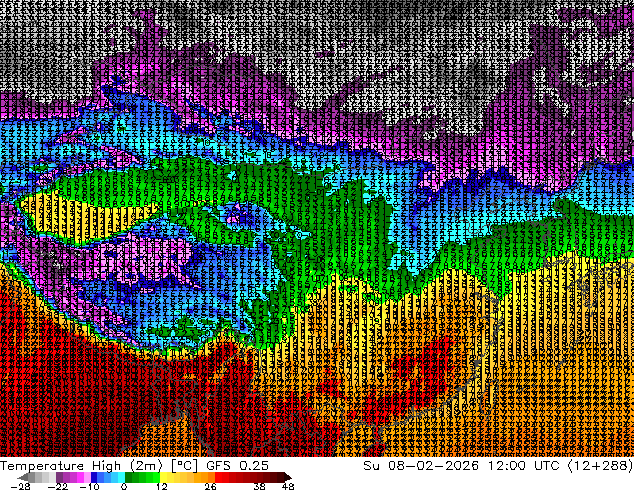Click the '-28' legend value
The height and width of the screenshot is (490, 634).
pyautogui.click(x=20, y=486)
